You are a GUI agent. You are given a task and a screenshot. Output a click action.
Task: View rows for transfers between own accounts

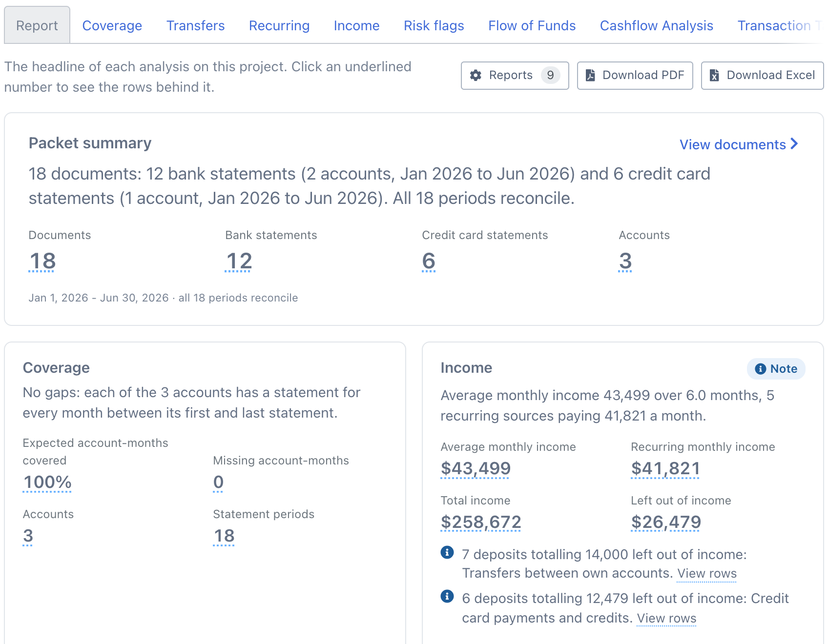[x=706, y=573]
